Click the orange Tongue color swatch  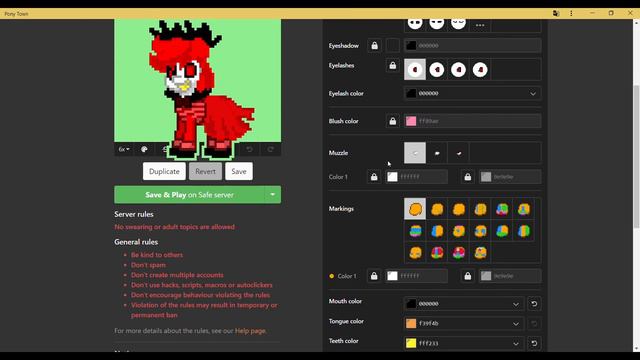click(411, 324)
